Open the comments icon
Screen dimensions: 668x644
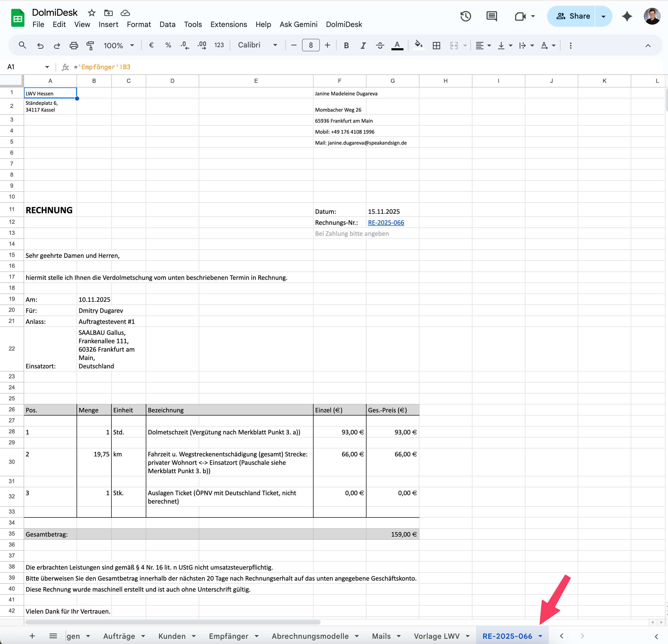point(492,16)
